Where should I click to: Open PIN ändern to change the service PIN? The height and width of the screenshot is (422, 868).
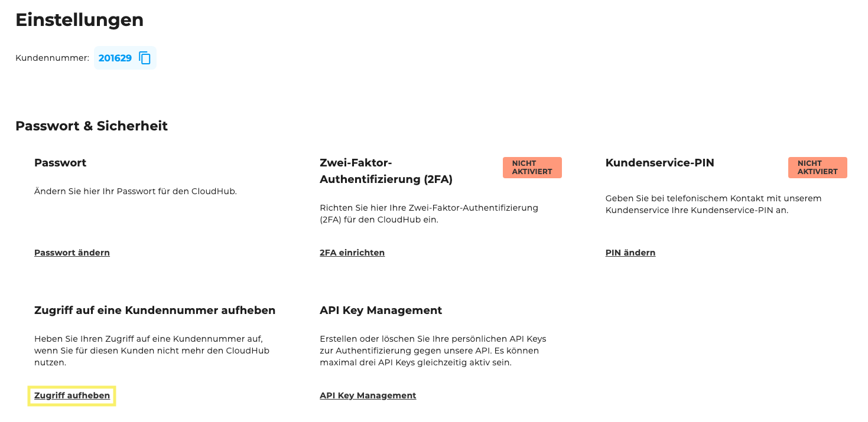[630, 252]
